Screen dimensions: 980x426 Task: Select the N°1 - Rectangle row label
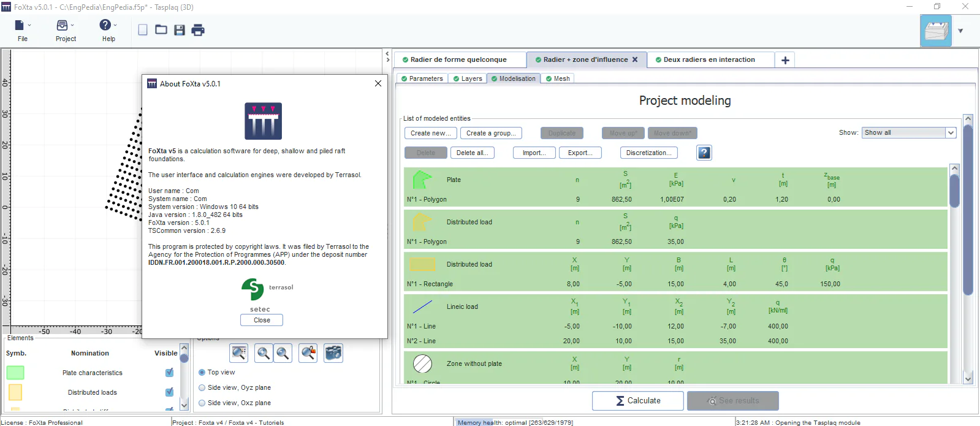tap(430, 284)
